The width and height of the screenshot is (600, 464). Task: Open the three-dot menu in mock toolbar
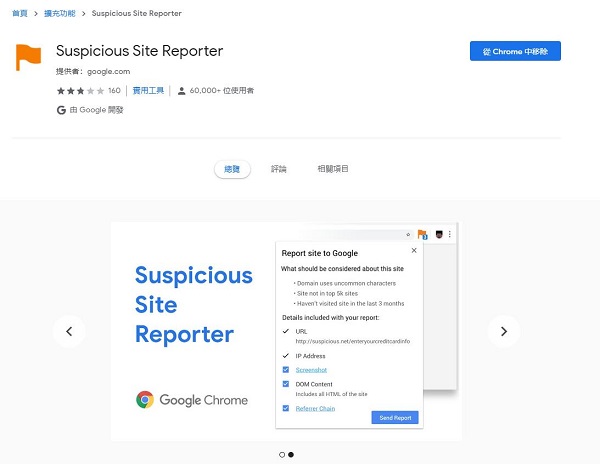tap(450, 234)
